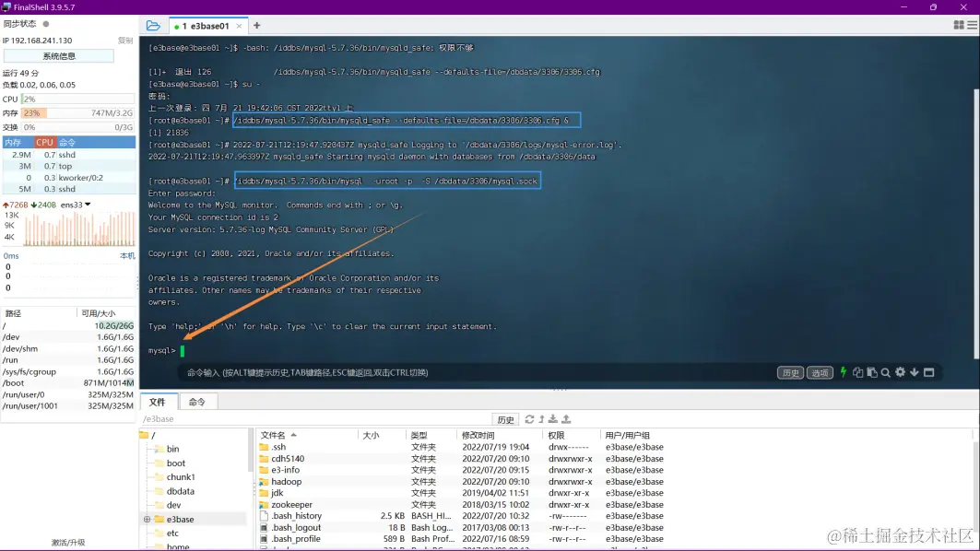Open file panel 历史 path history button
Viewport: 980px width, 551px height.
coord(505,420)
